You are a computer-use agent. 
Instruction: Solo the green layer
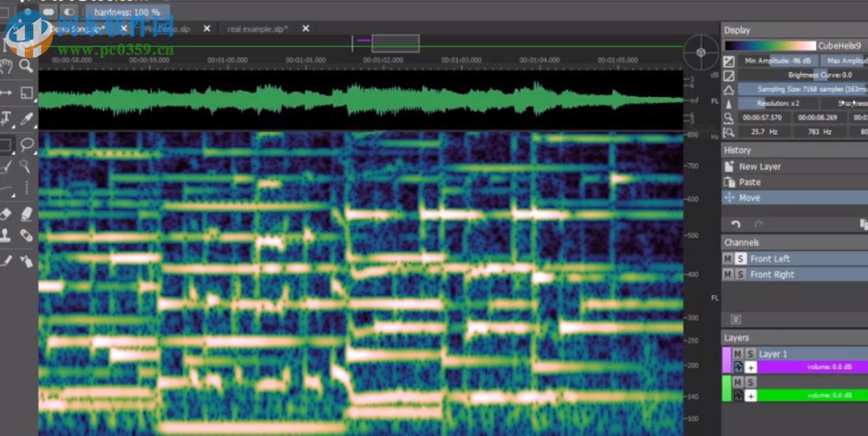(751, 382)
